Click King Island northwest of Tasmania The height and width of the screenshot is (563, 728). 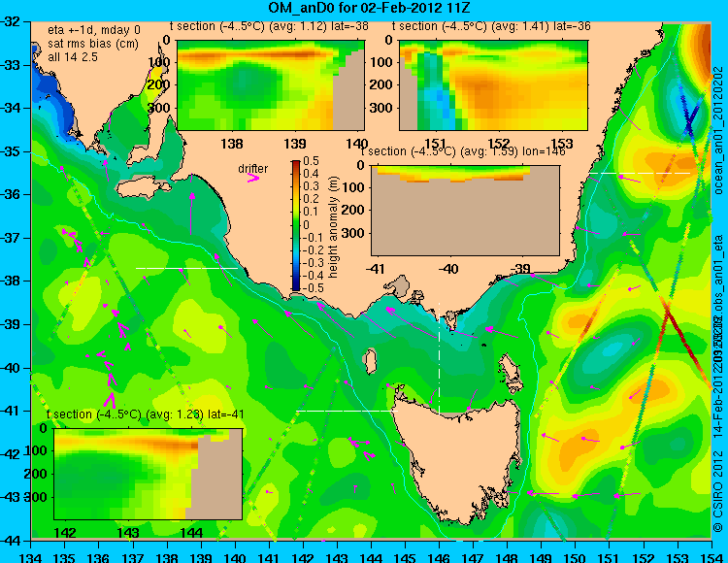click(x=370, y=362)
